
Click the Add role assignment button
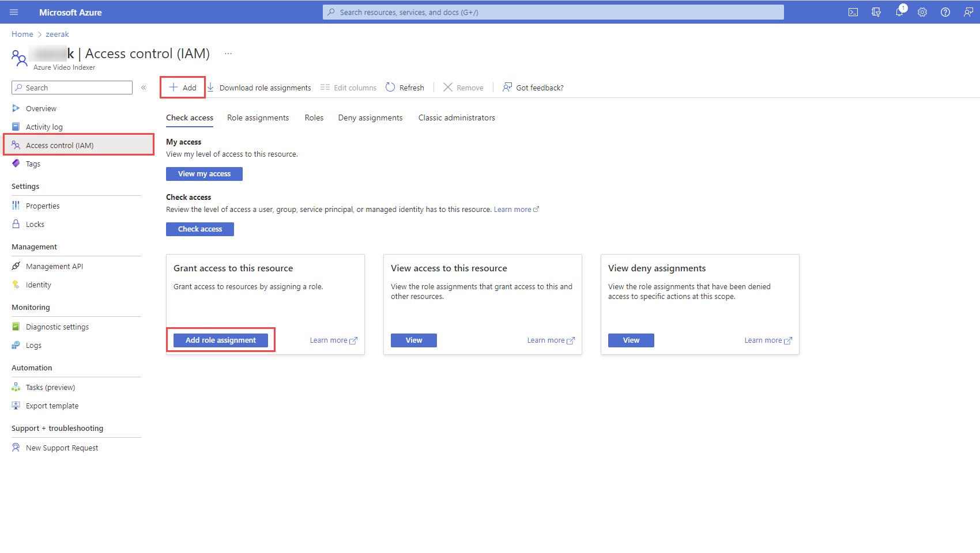(221, 340)
